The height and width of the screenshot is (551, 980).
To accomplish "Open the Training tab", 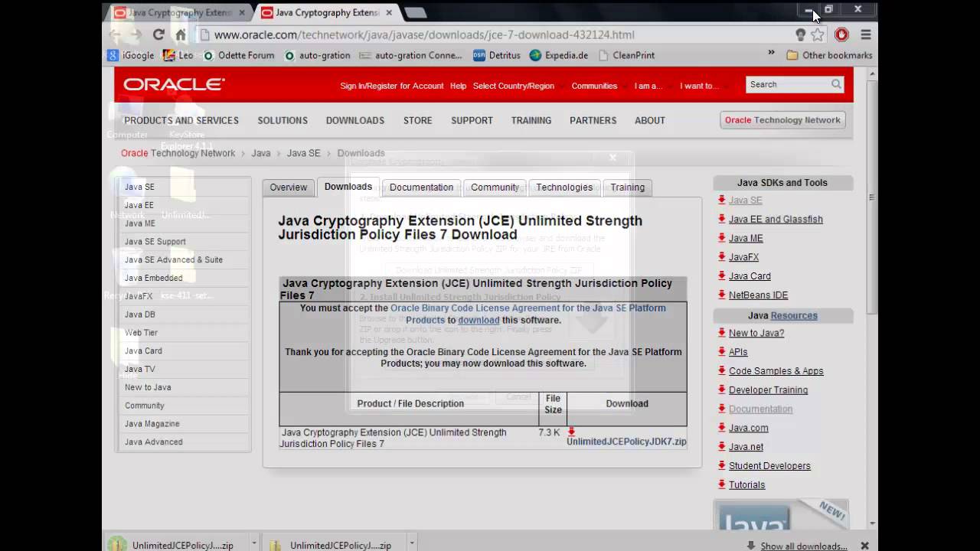I will [x=627, y=187].
